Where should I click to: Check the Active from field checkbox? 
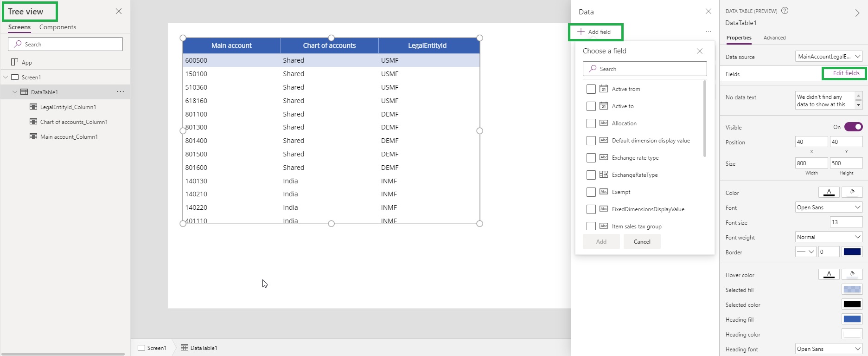pyautogui.click(x=591, y=89)
